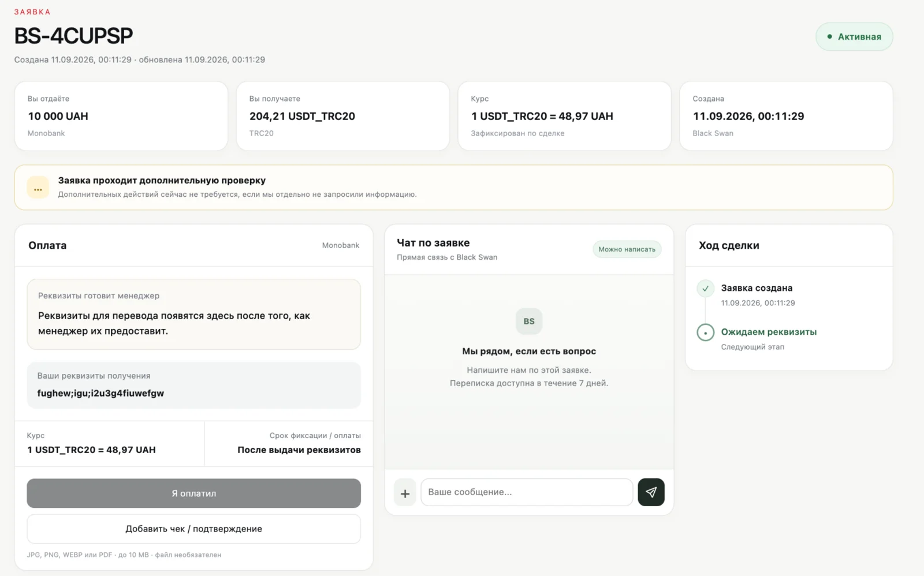Image resolution: width=924 pixels, height=576 pixels.
Task: Select the order ID BS-4CUPSP
Action: point(73,36)
